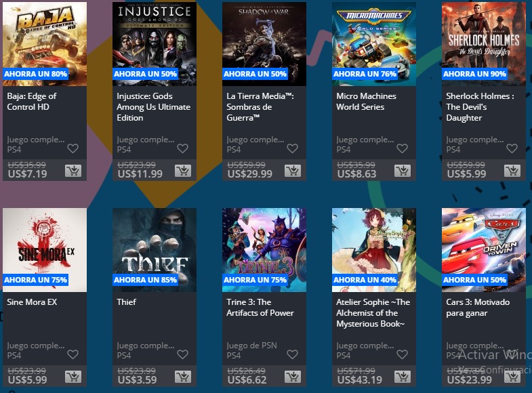Open the Sine Mora EX title link
Viewport: 532px width, 393px height.
click(x=32, y=302)
